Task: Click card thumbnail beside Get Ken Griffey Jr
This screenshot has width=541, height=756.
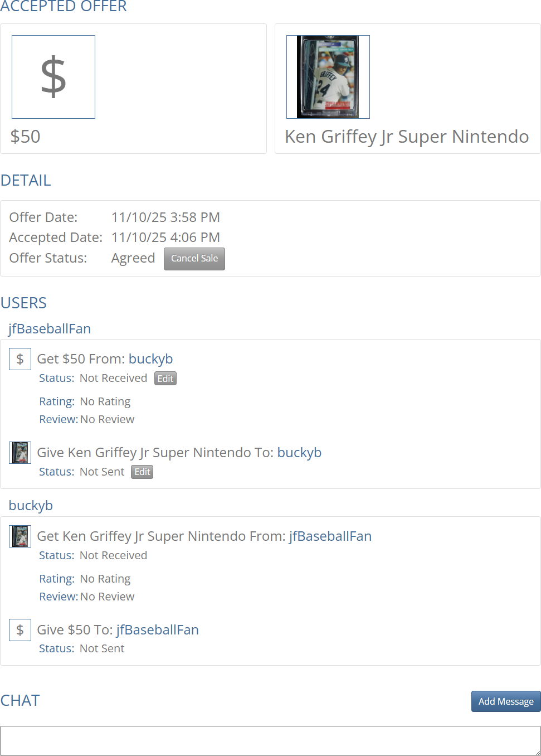Action: pyautogui.click(x=20, y=536)
